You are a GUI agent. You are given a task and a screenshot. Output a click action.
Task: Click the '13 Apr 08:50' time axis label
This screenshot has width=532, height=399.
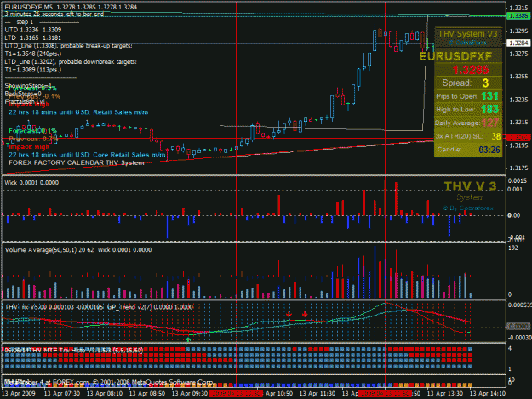click(x=147, y=394)
